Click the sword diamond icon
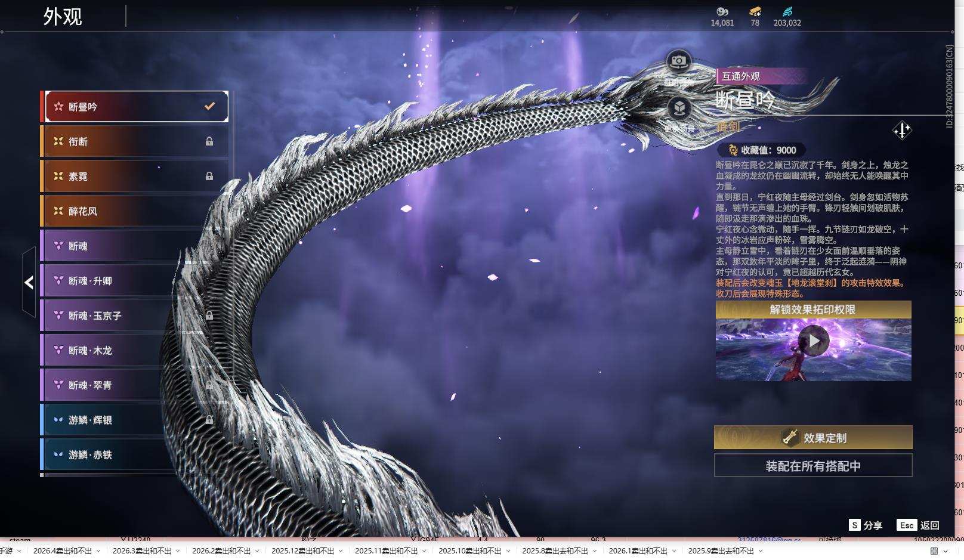 point(901,130)
